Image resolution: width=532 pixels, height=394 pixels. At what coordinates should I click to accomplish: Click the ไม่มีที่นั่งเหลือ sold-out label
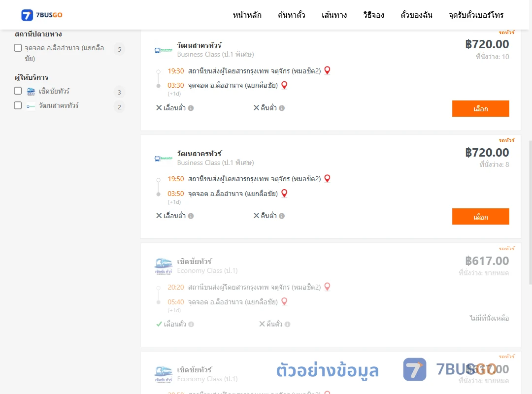pos(489,318)
